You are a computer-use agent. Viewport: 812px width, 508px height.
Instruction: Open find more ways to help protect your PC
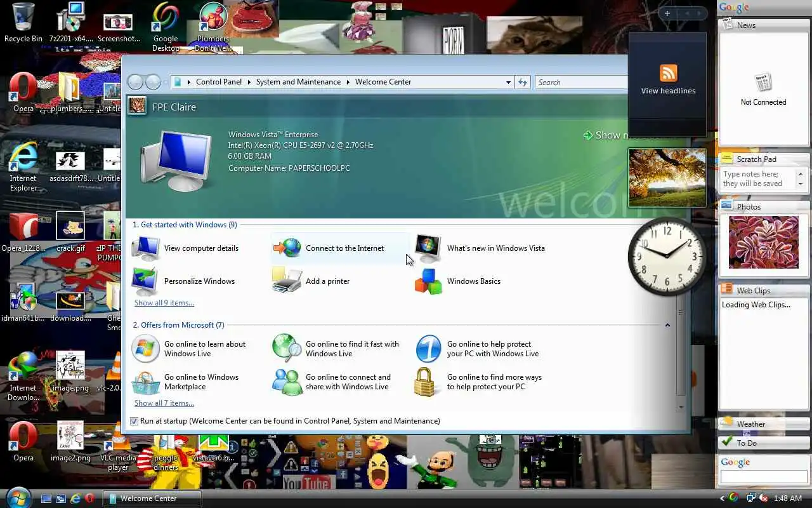coord(478,382)
